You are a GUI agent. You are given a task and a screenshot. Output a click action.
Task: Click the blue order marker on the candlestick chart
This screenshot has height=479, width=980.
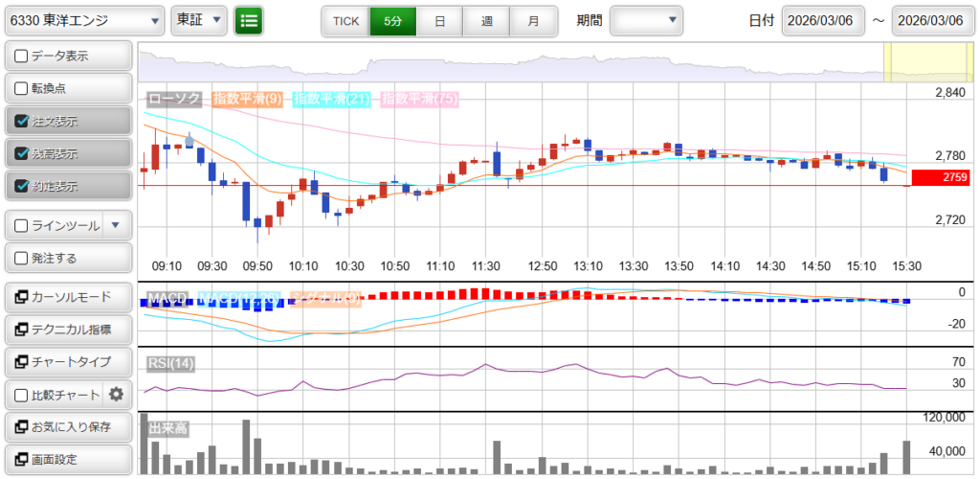(x=189, y=142)
